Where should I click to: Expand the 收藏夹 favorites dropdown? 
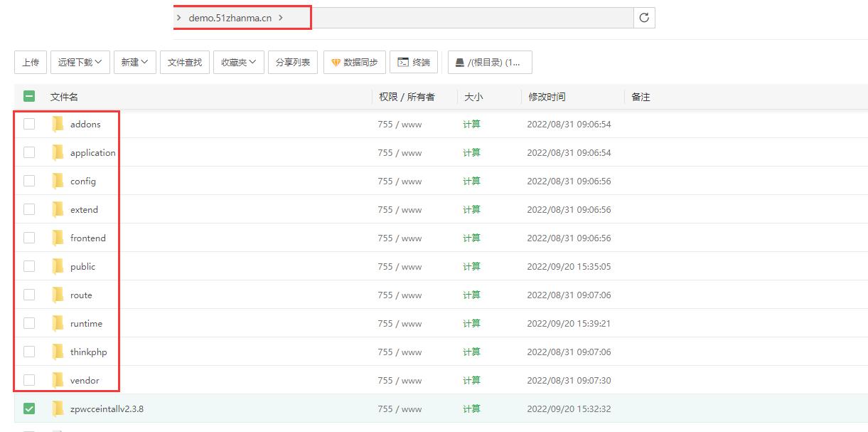[x=239, y=63]
